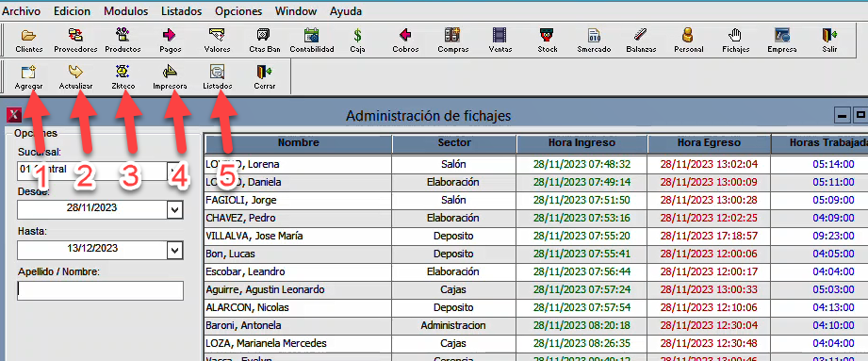Screen dimensions: 868x361
Task: Select the Bon, Lucas name cell
Action: click(299, 254)
